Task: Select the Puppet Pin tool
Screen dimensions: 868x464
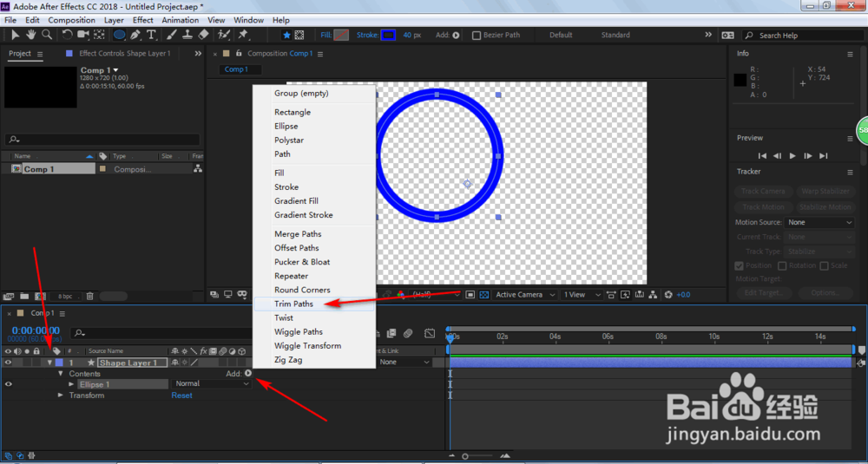Action: [x=243, y=35]
